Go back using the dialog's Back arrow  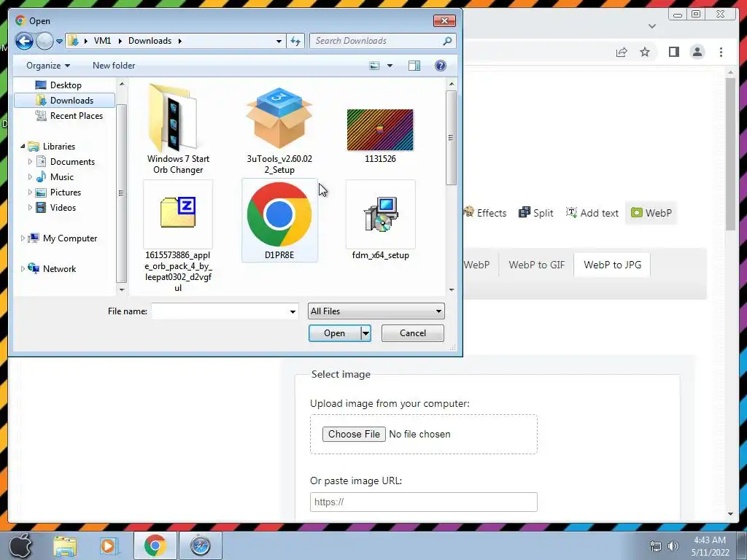click(24, 41)
